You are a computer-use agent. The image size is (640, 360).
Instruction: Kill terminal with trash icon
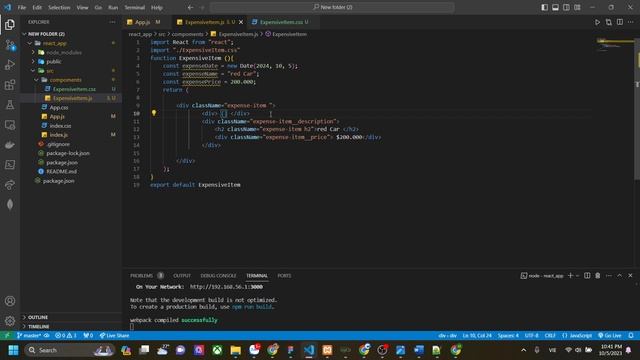point(598,276)
